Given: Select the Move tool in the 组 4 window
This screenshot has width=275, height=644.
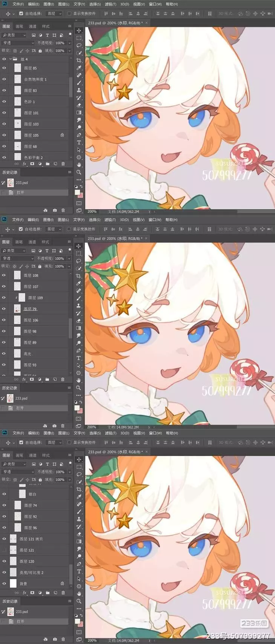Looking at the screenshot, I should coord(79,31).
